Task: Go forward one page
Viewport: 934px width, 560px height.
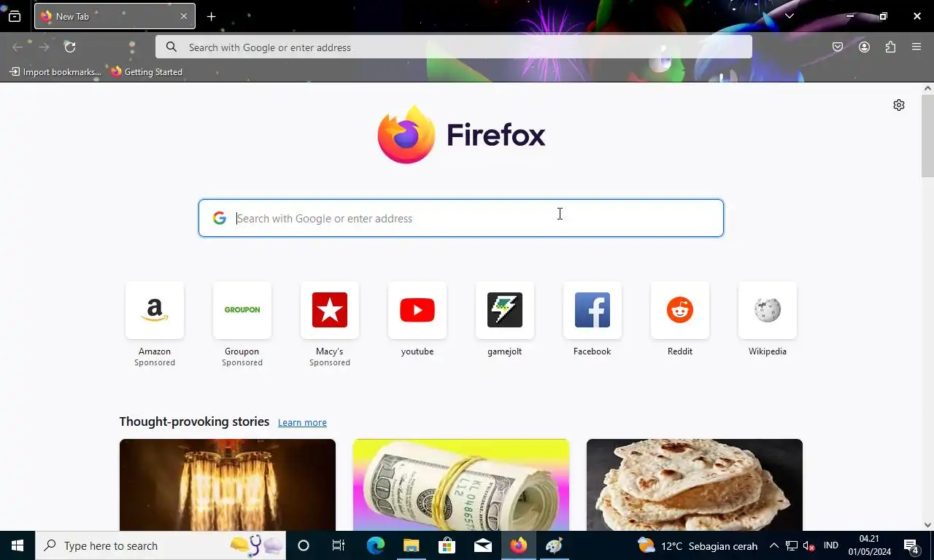Action: pos(44,47)
